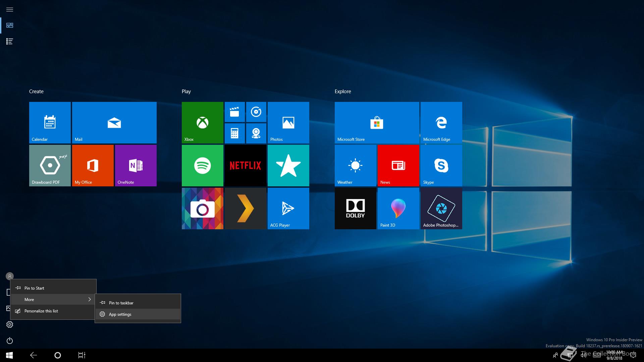Open the colorful camera app tile
The image size is (644, 362).
[x=203, y=208]
